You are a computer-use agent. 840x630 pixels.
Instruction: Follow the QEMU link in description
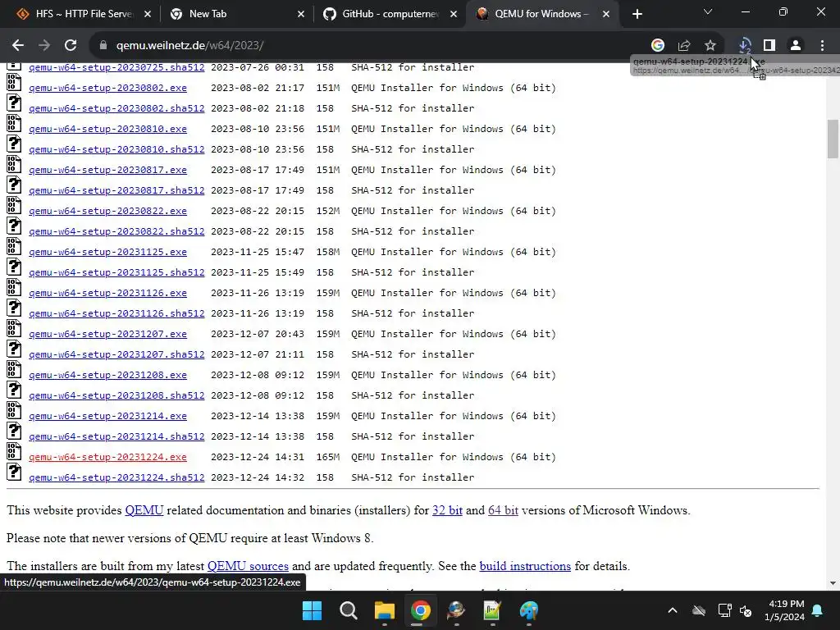(144, 510)
